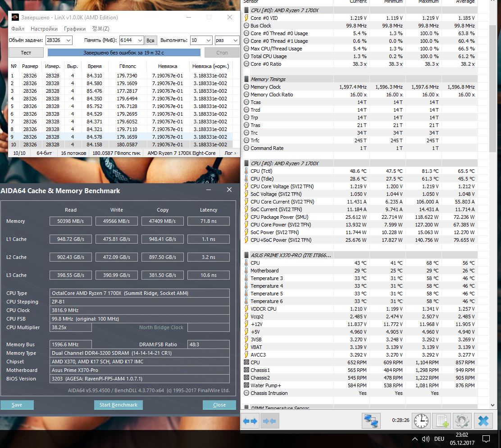Click the bolt icon beside CPU Package Power (SMU)
Screen dimensions: 501x448
(x=246, y=217)
